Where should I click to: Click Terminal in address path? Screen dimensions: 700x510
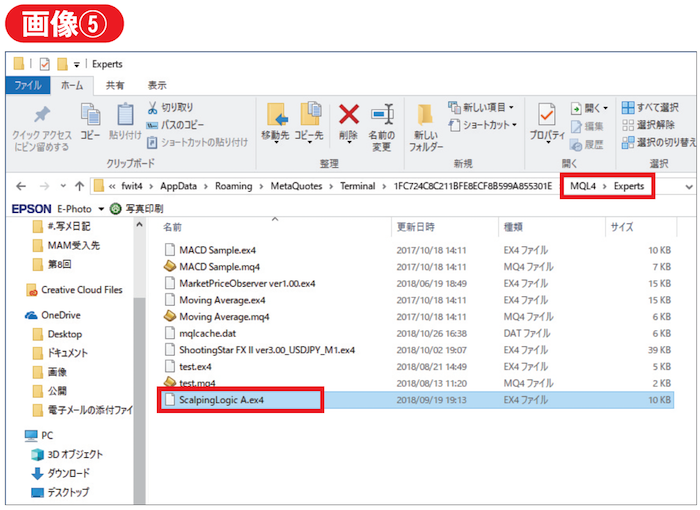coord(358,186)
